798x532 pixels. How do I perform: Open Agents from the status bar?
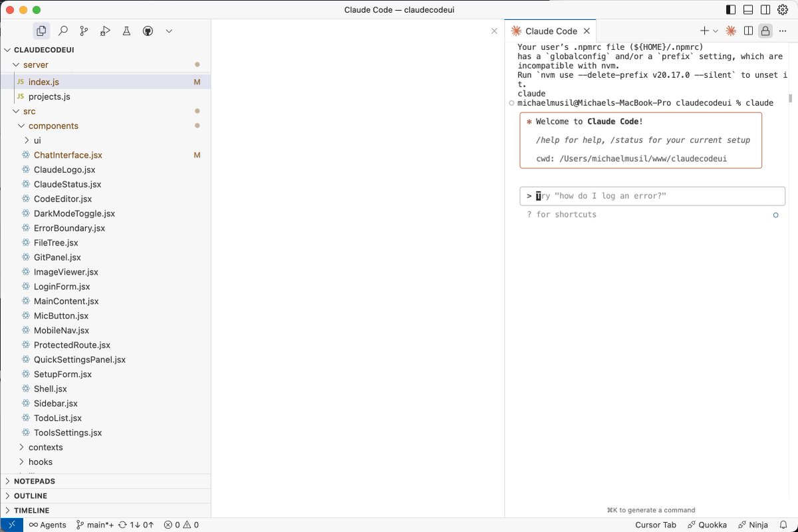47,525
